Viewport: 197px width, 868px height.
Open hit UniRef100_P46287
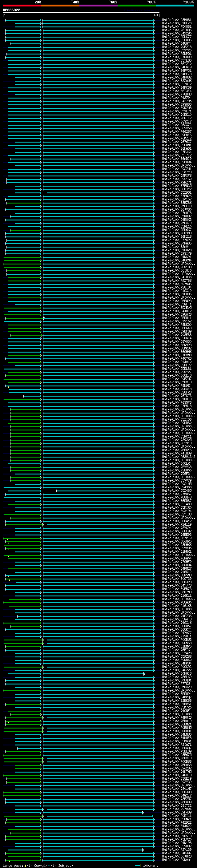point(177,131)
